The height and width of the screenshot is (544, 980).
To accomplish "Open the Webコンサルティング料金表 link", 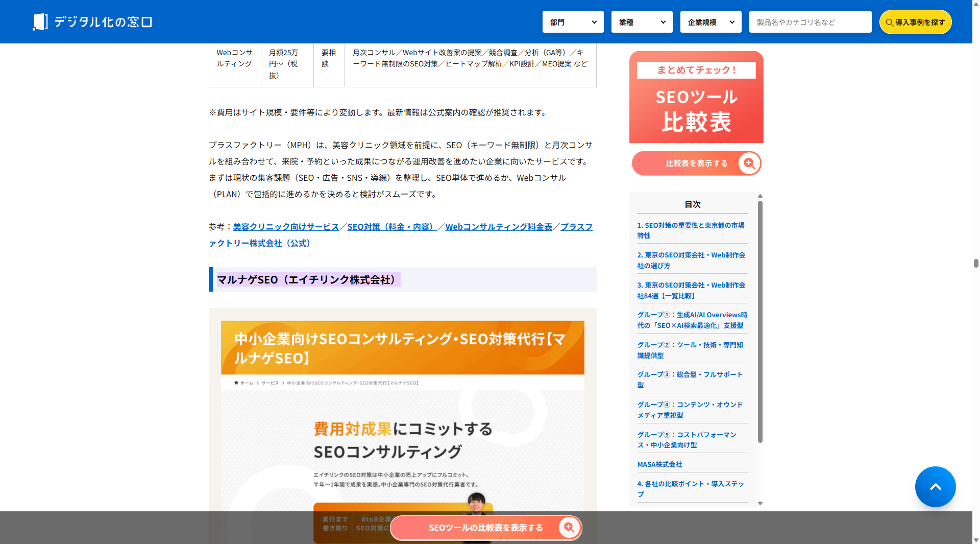I will (x=499, y=227).
